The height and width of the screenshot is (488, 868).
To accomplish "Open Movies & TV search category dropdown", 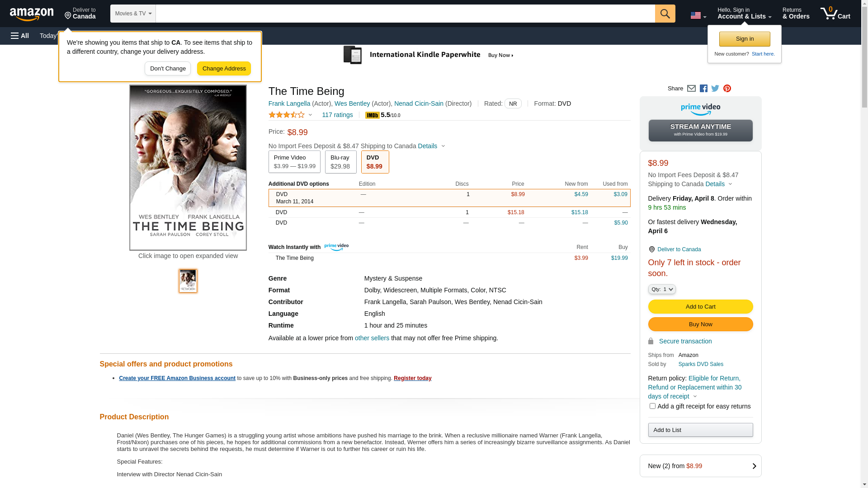I will pyautogui.click(x=133, y=14).
